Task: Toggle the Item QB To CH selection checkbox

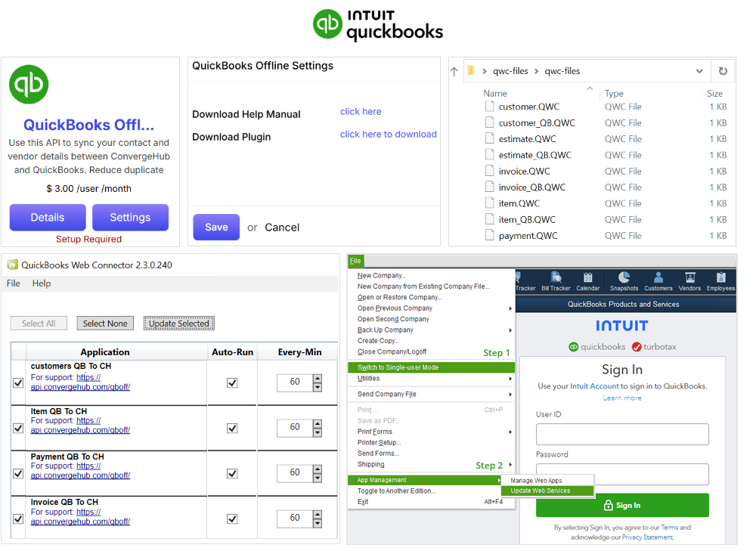Action: [x=18, y=428]
